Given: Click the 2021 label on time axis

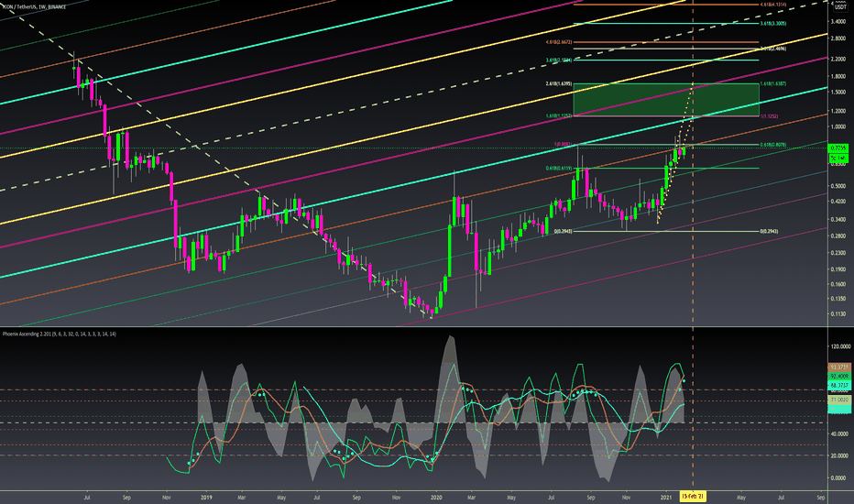Looking at the screenshot, I should (x=666, y=498).
